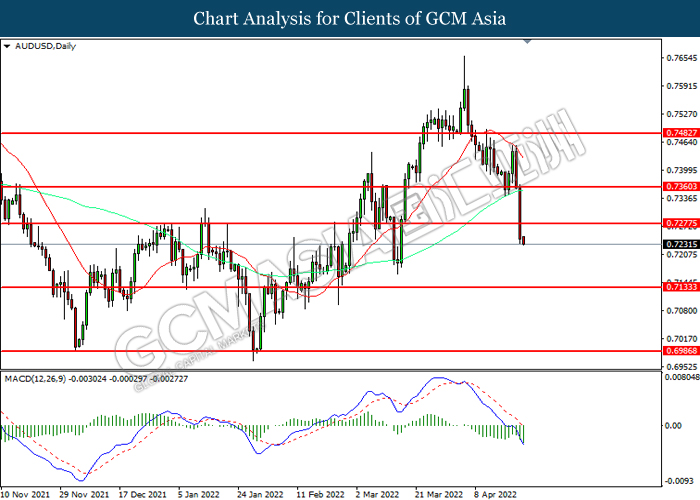Click the AUDUSD,Daily dropdown triangle
The width and height of the screenshot is (700, 500).
tap(7, 46)
